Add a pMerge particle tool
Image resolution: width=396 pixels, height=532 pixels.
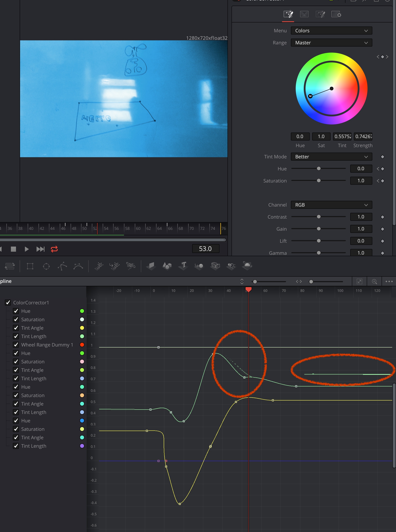click(115, 266)
